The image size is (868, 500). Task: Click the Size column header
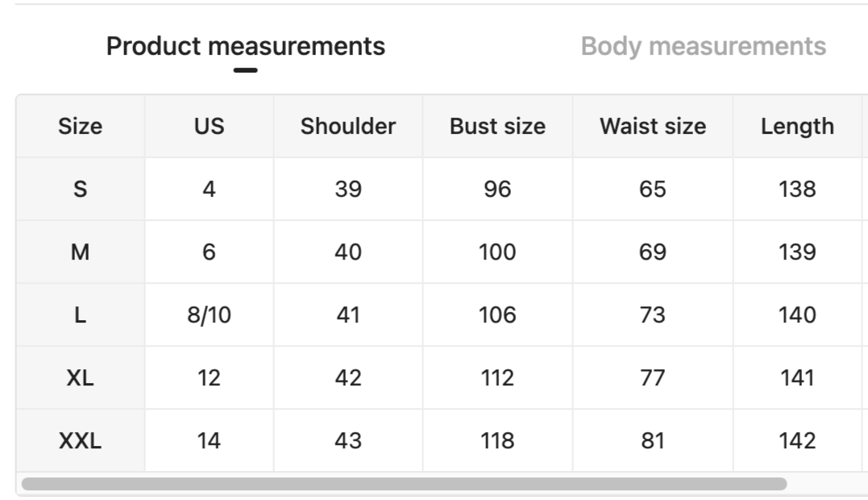coord(80,127)
